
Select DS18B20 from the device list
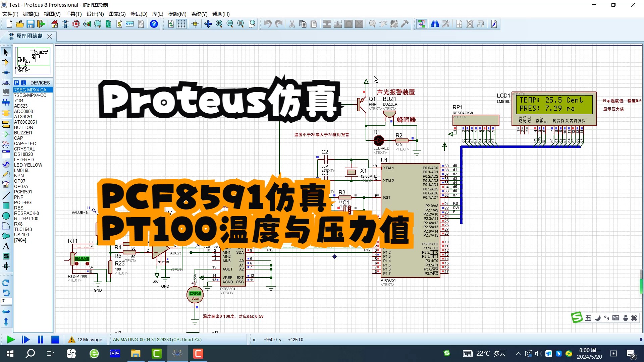[x=23, y=154]
